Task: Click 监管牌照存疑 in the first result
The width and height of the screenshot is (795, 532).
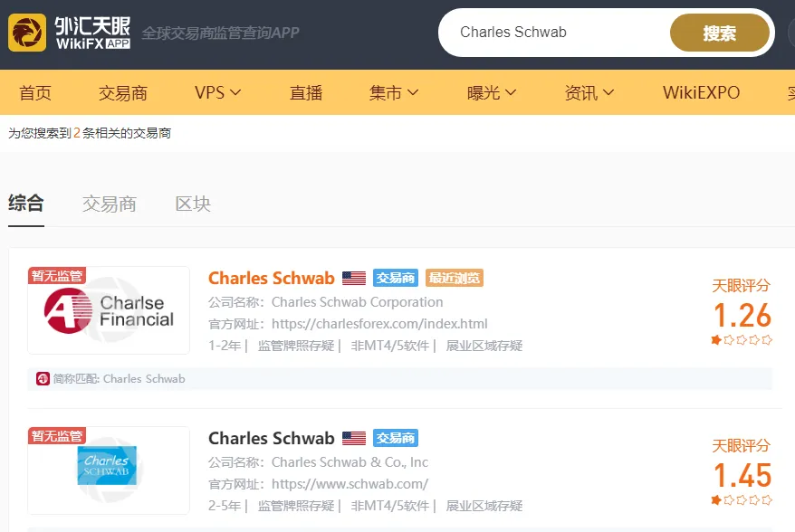Action: coord(296,346)
